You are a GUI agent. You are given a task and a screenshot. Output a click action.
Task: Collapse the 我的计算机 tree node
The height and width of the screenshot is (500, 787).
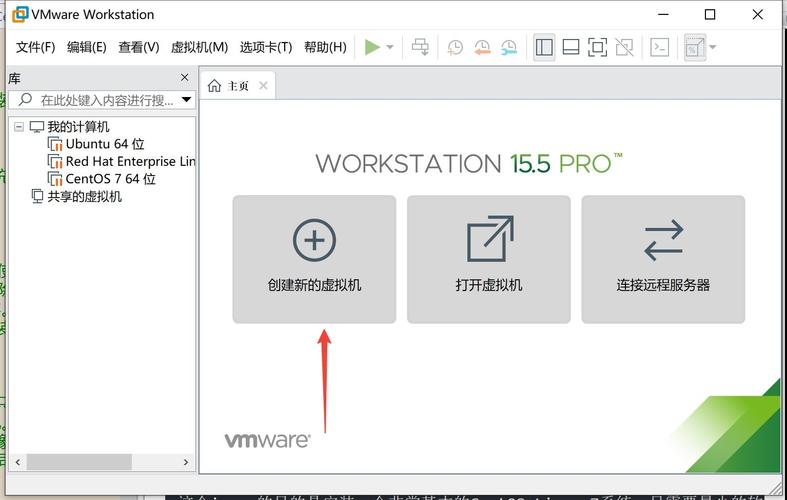point(19,127)
